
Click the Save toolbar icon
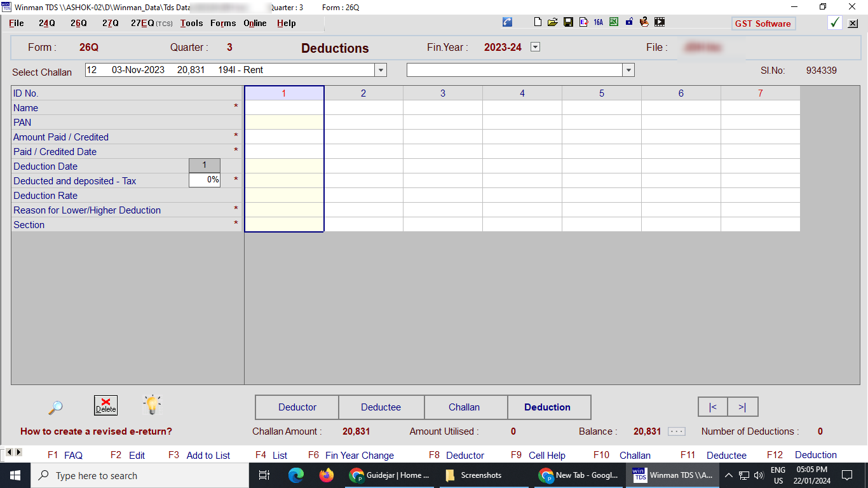click(568, 22)
